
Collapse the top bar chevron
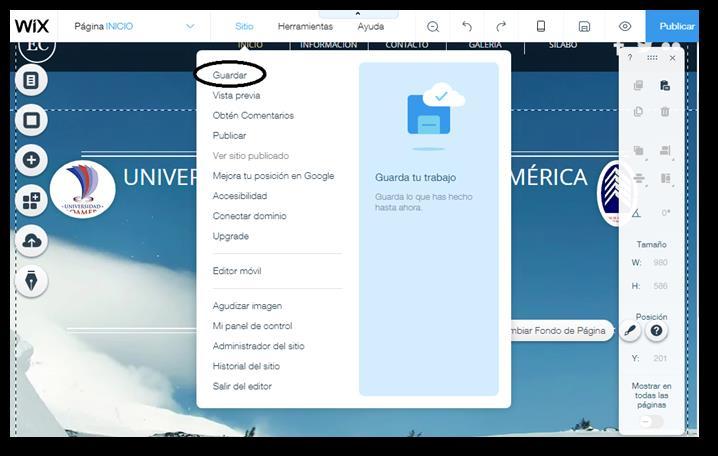358,14
